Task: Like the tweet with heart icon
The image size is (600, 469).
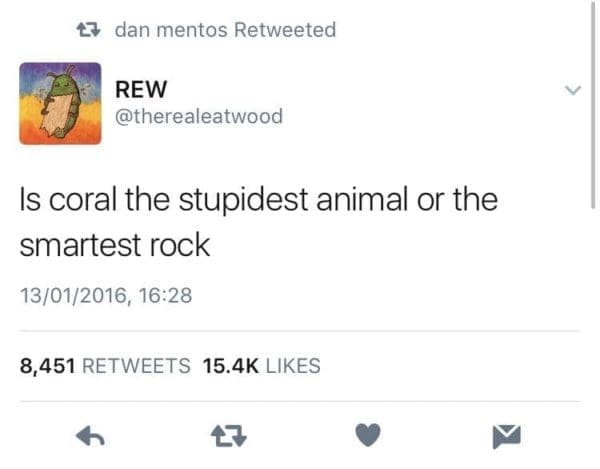Action: [368, 435]
